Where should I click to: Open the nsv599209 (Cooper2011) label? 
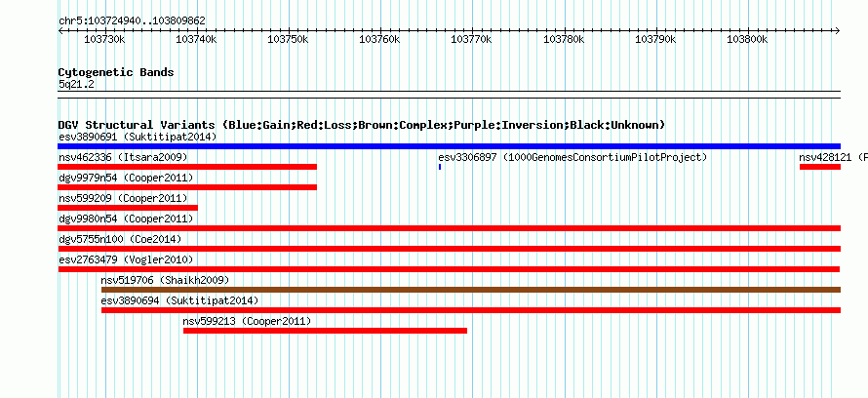tap(123, 198)
